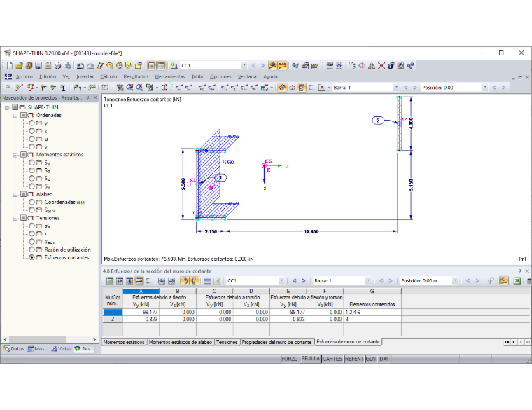Screen dimensions: 532x410
Task: Open the Barra: 1 dropdown in table toolbar
Action: [x=368, y=280]
